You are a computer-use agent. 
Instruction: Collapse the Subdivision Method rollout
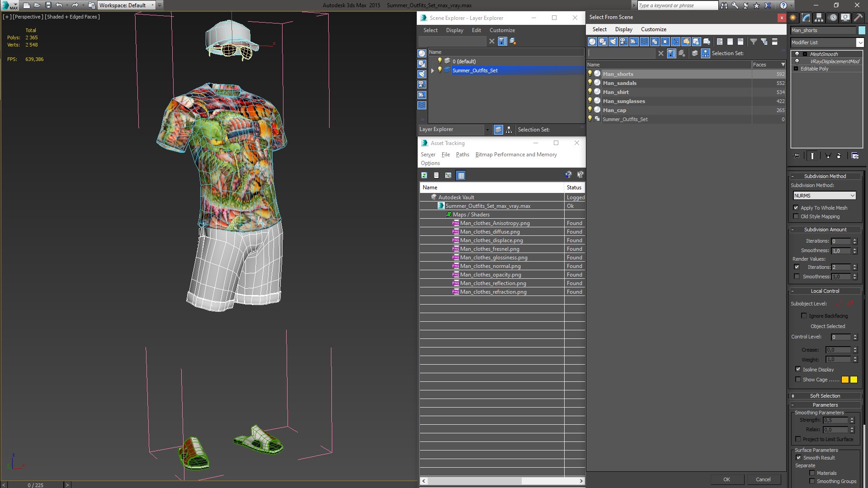pos(825,176)
